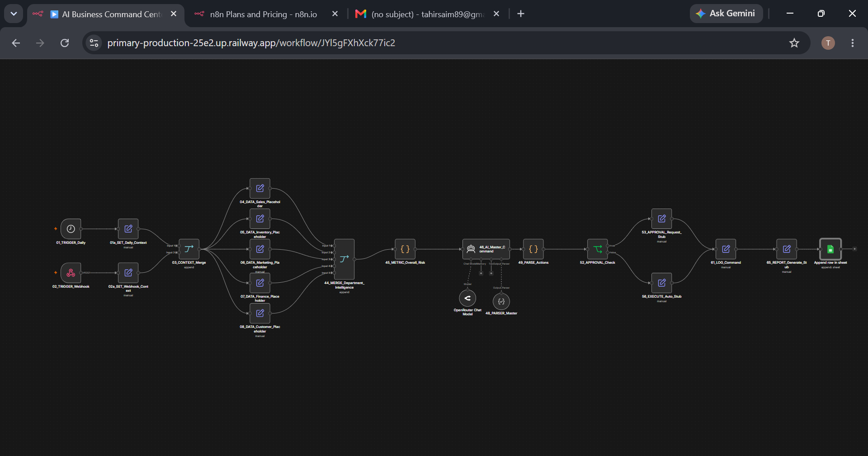
Task: Open the 02a_SET_Webhook_Context node
Action: pyautogui.click(x=128, y=273)
